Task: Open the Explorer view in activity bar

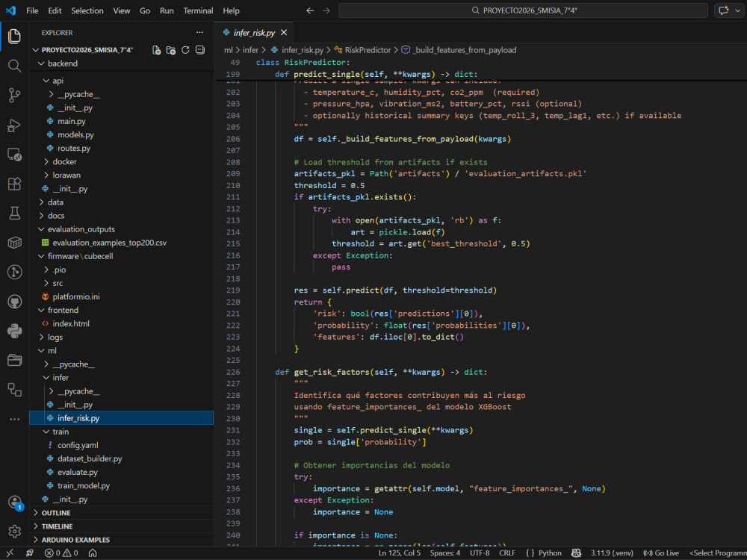Action: (14, 36)
